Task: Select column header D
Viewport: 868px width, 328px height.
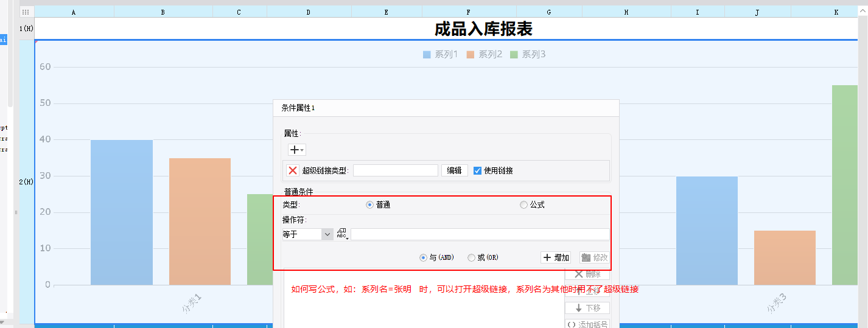Action: pos(309,12)
